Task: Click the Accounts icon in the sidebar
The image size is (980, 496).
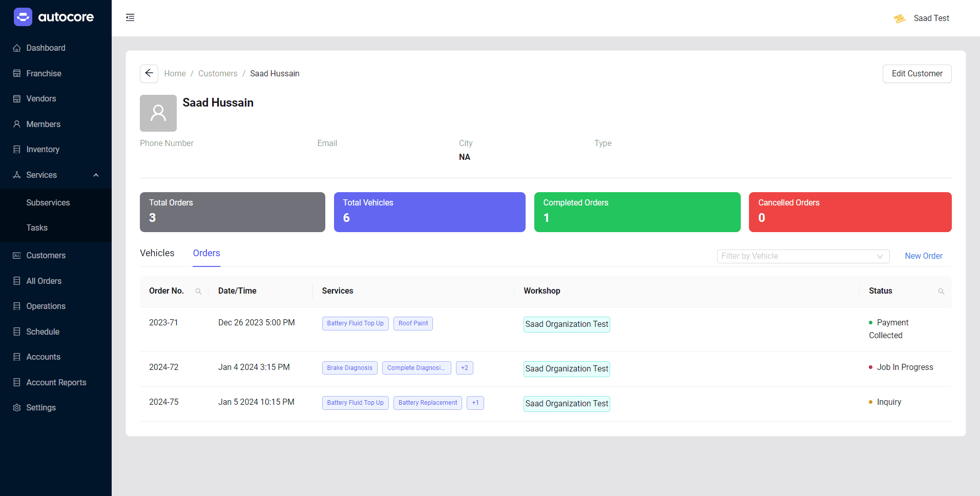Action: 17,357
